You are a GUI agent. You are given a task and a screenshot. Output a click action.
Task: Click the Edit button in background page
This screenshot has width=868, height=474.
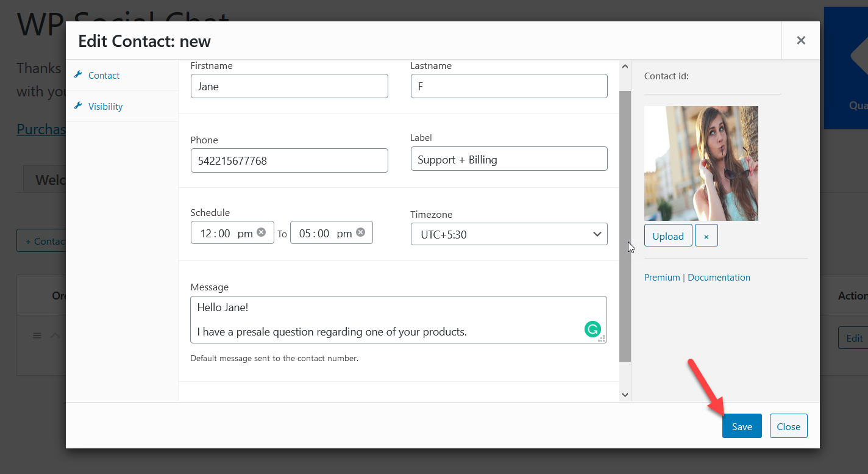tap(854, 338)
